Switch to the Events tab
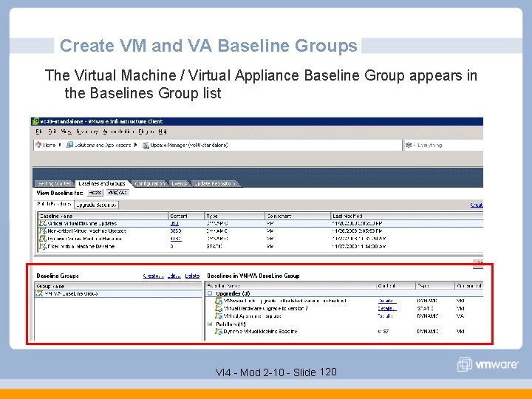532x399 pixels. 179,183
